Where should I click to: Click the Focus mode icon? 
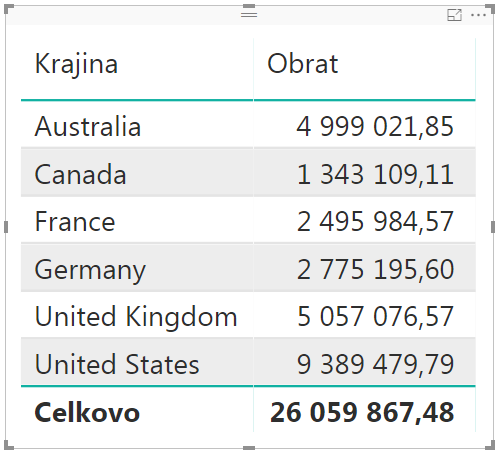[x=454, y=15]
